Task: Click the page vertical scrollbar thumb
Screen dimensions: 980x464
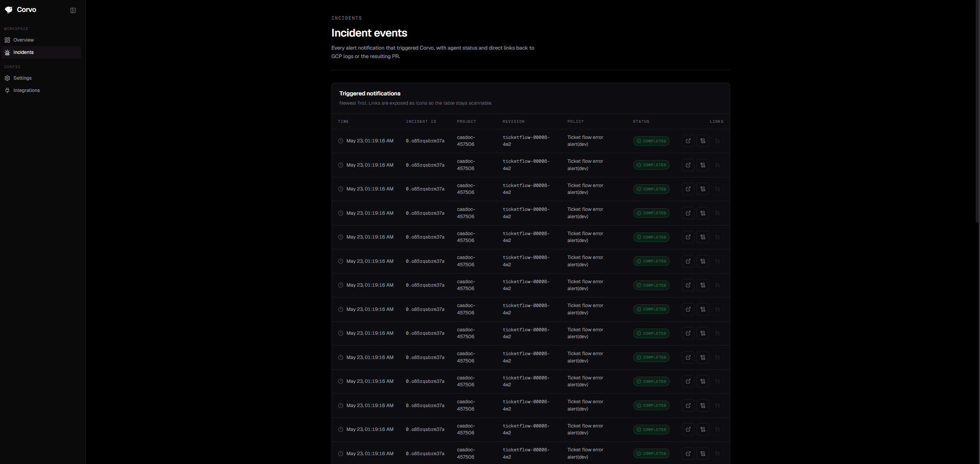Action: [x=978, y=112]
